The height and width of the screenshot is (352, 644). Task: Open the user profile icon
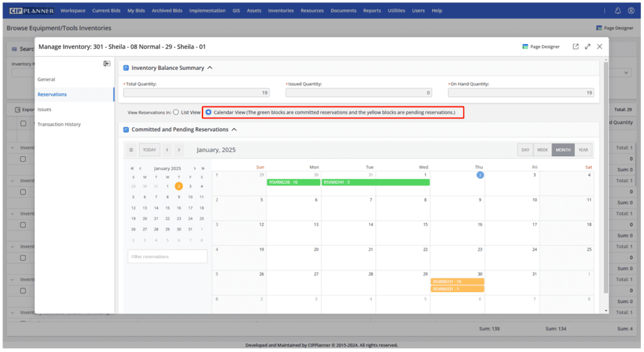pyautogui.click(x=631, y=11)
